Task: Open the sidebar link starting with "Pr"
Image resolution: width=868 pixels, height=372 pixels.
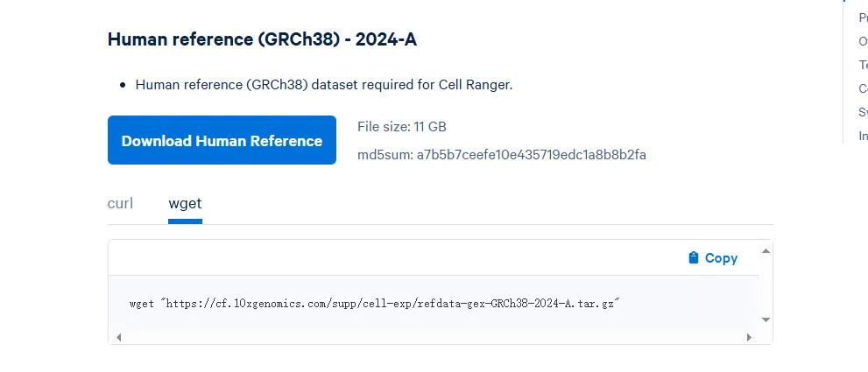Action: (x=863, y=17)
